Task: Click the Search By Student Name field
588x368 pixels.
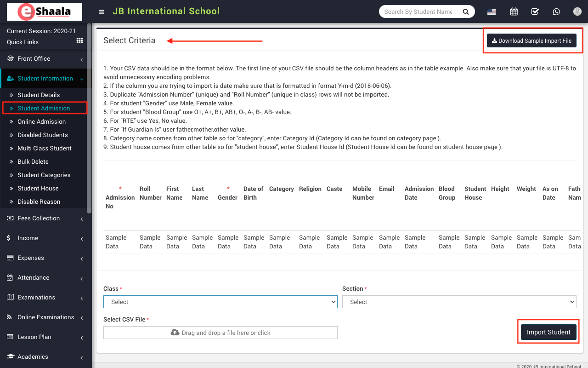Action: point(418,12)
